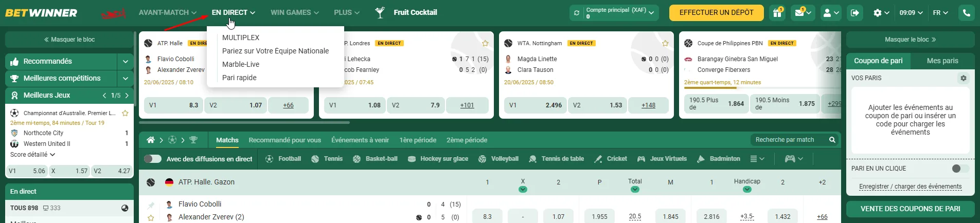Expand the Recommandés section

[x=126, y=62]
